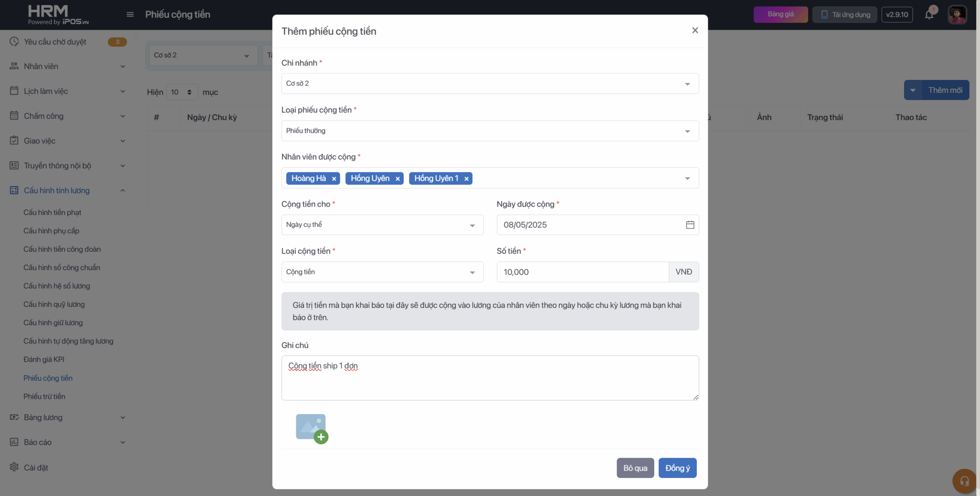Open Loại phiếu cộng tiền dropdown
The height and width of the screenshot is (496, 980).
pos(490,131)
